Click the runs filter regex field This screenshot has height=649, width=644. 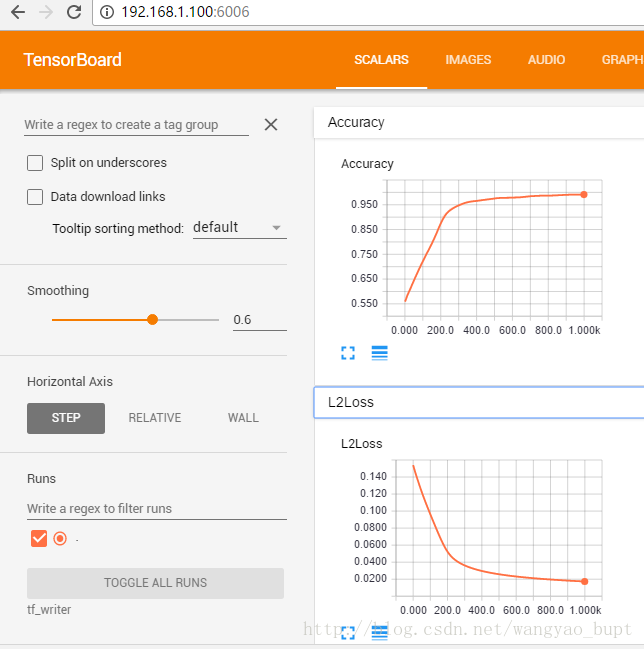tap(157, 509)
